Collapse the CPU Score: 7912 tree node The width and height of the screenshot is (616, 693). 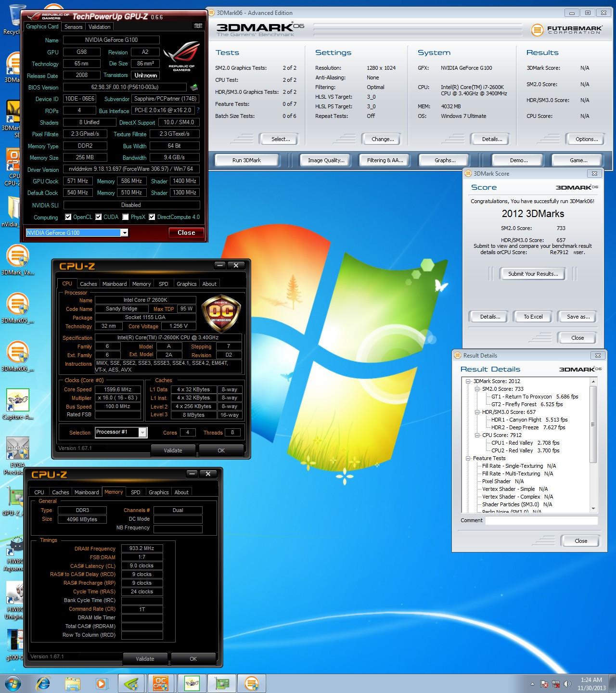pyautogui.click(x=477, y=435)
